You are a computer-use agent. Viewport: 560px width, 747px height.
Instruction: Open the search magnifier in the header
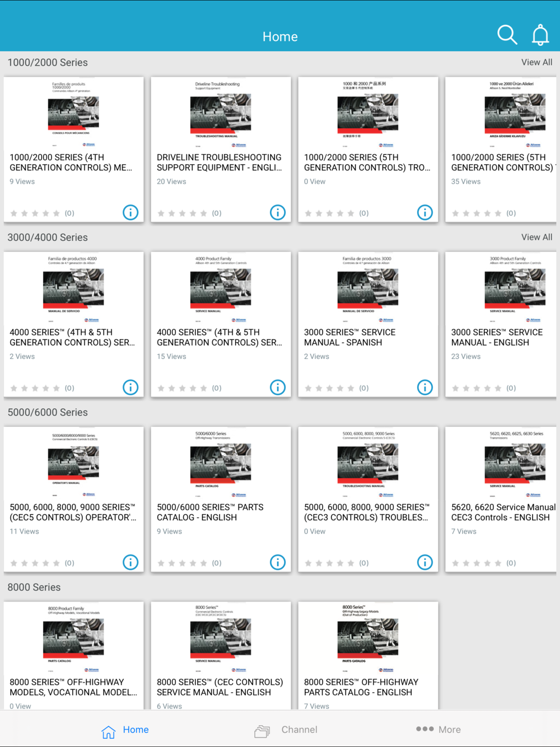507,35
